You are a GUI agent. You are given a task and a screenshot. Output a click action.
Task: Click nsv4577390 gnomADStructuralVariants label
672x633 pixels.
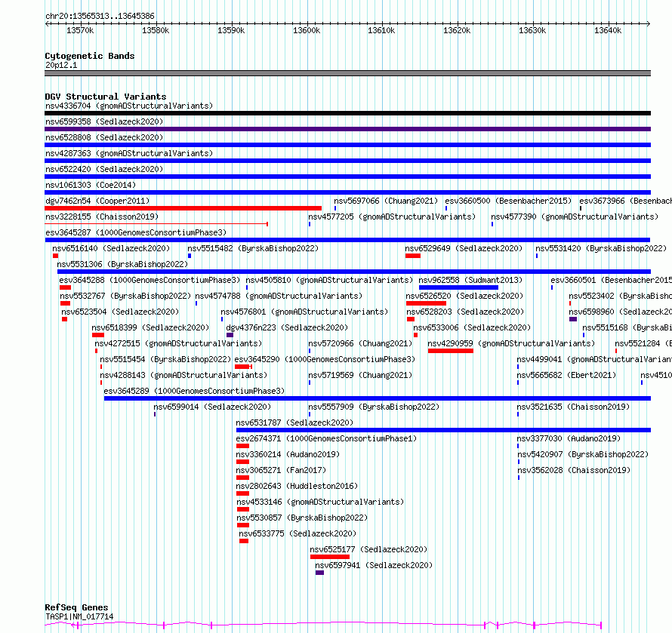(x=575, y=217)
